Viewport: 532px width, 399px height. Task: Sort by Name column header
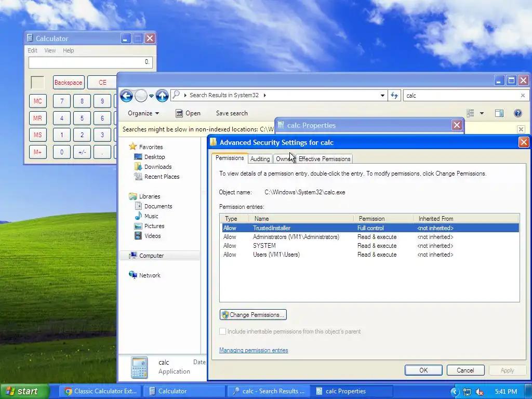[301, 219]
